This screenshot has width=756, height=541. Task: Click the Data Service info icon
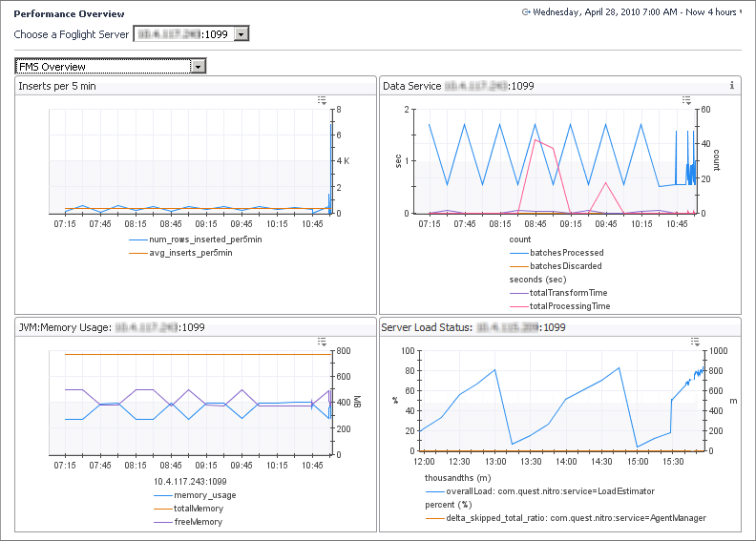click(x=731, y=86)
